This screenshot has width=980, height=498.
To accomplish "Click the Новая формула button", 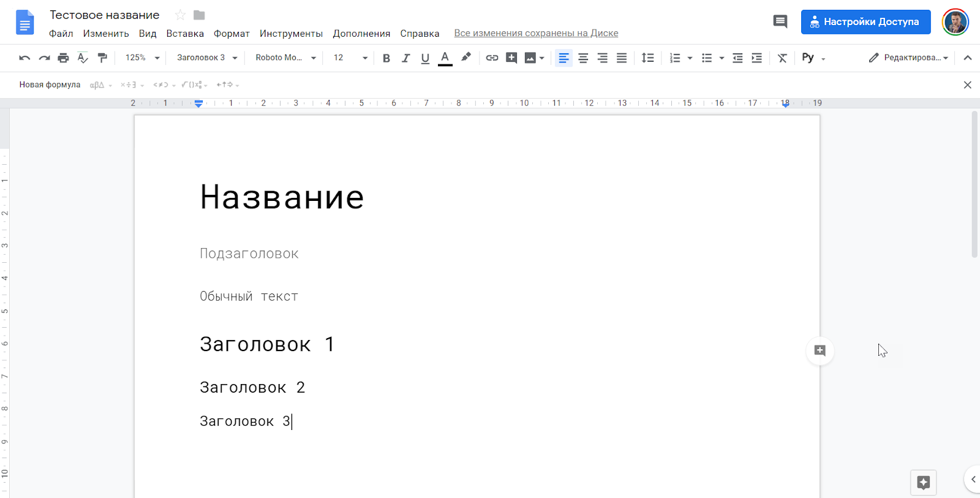I will pos(50,85).
